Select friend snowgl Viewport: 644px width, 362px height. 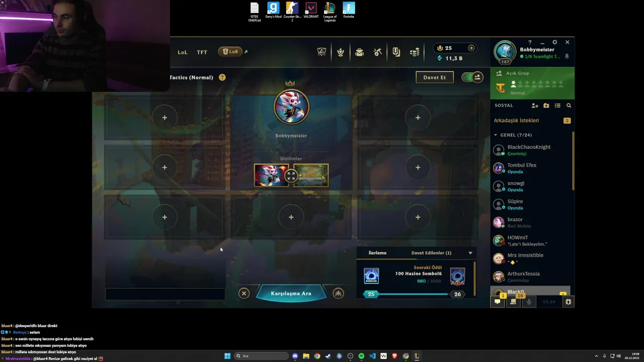click(532, 186)
